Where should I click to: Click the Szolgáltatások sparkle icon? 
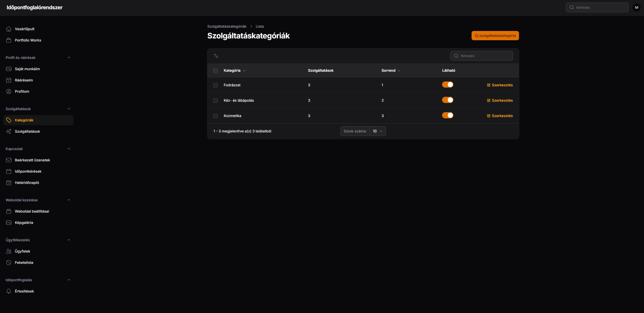[x=9, y=131]
